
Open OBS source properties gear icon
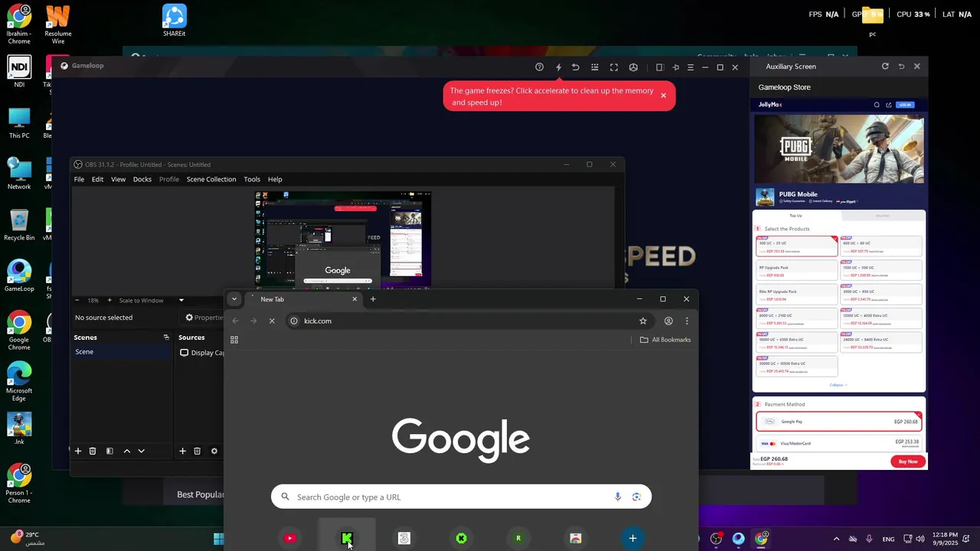click(214, 452)
